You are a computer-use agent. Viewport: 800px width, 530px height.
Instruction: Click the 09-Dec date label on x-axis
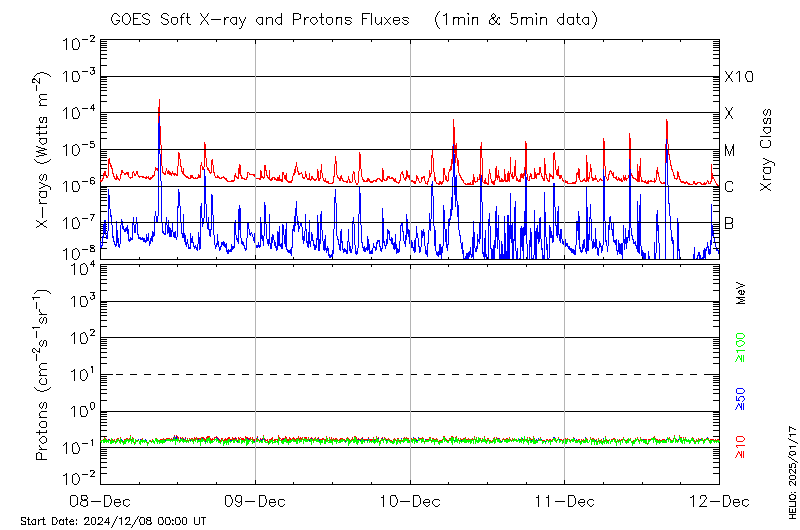tap(255, 500)
